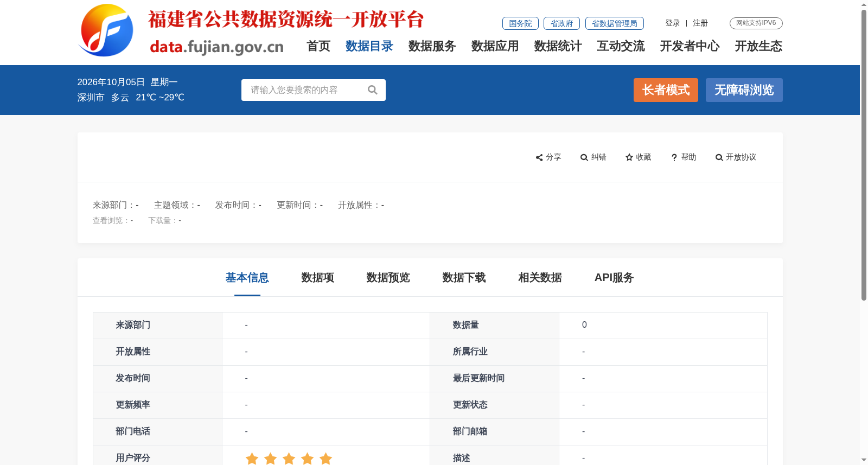This screenshot has width=868, height=465.
Task: Enable 长者模式 with the orange button
Action: click(x=666, y=90)
